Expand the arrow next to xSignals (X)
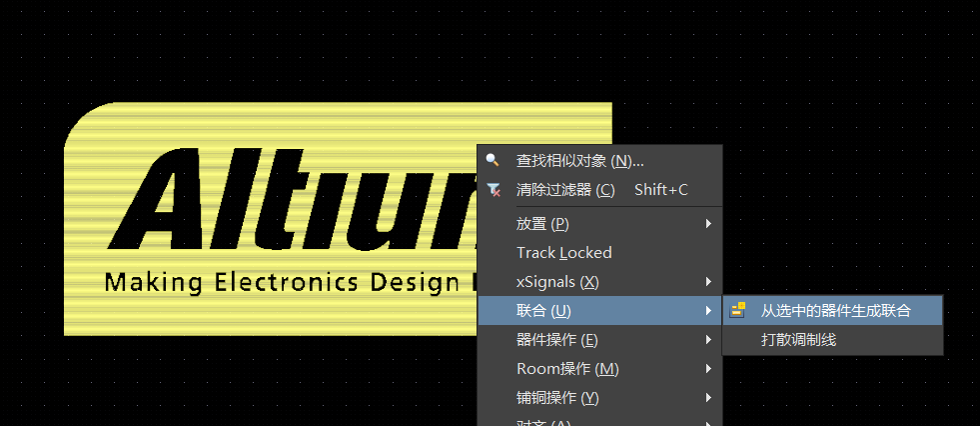The image size is (980, 426). [x=708, y=281]
